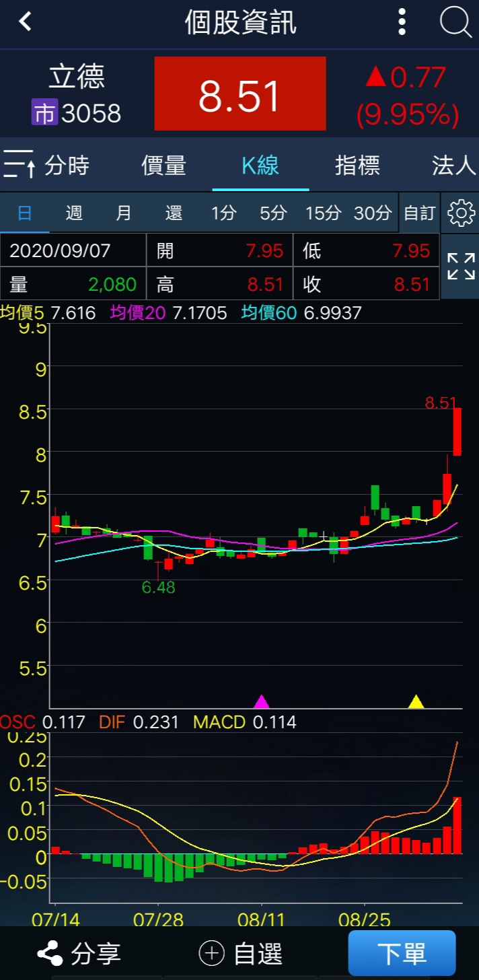The width and height of the screenshot is (479, 980).
Task: Select the 週 weekly period
Action: pyautogui.click(x=74, y=213)
